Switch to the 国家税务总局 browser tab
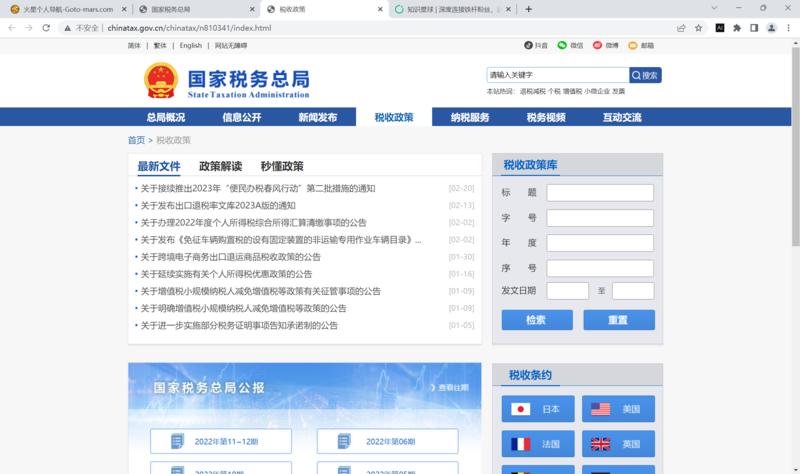 tap(196, 9)
